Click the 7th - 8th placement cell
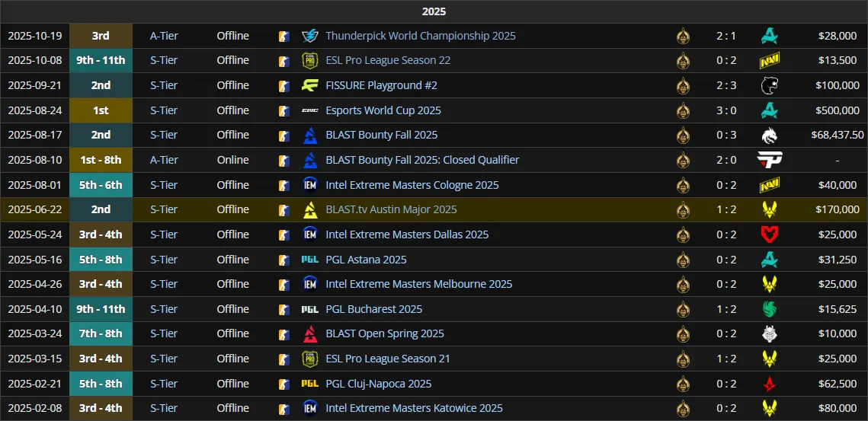The image size is (868, 421). click(101, 333)
